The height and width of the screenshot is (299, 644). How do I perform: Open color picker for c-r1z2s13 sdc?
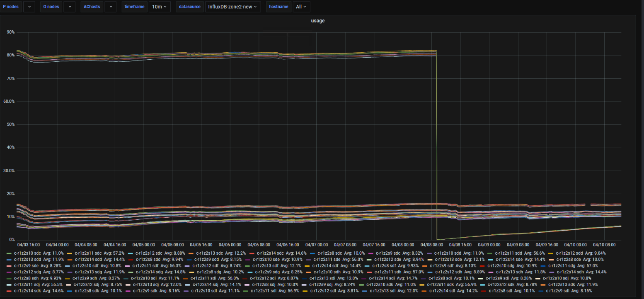tap(191, 253)
